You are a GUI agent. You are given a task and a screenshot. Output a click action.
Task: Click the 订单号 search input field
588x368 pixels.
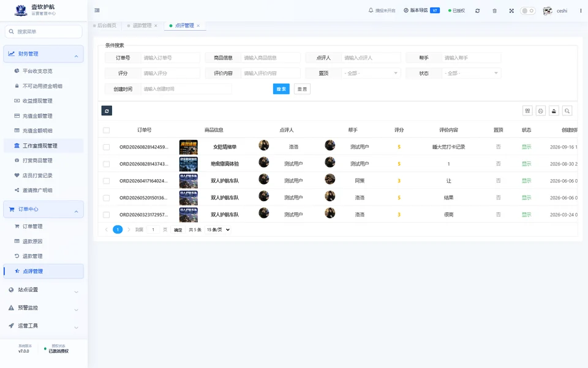coord(171,58)
